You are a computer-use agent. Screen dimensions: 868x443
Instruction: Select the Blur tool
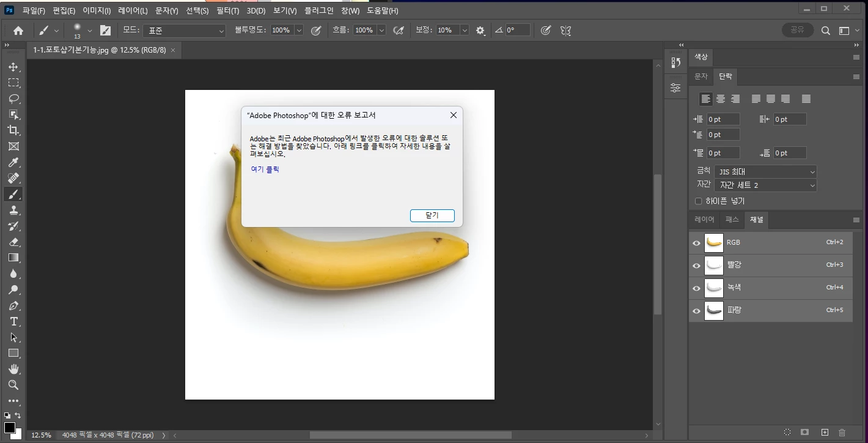coord(13,274)
